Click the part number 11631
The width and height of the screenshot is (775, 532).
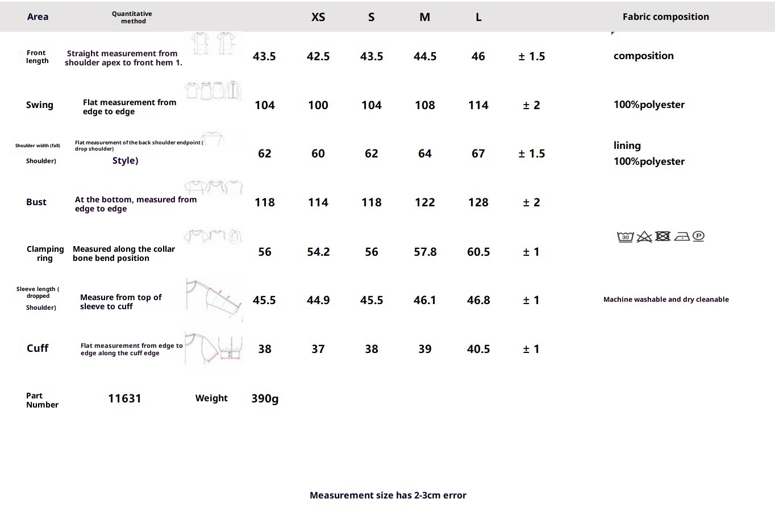pyautogui.click(x=124, y=398)
